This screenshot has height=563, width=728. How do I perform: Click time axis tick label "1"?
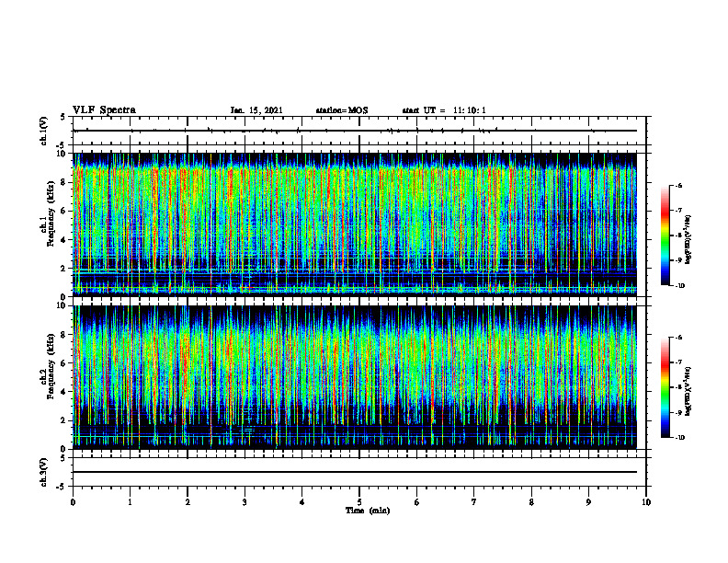coord(130,502)
